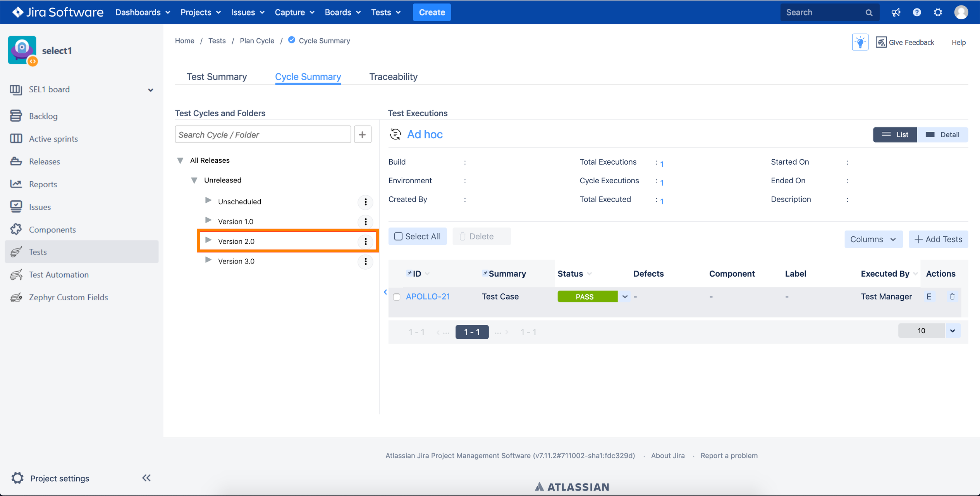The image size is (980, 496).
Task: Open the APOLLO-21 test execution link
Action: pyautogui.click(x=428, y=296)
